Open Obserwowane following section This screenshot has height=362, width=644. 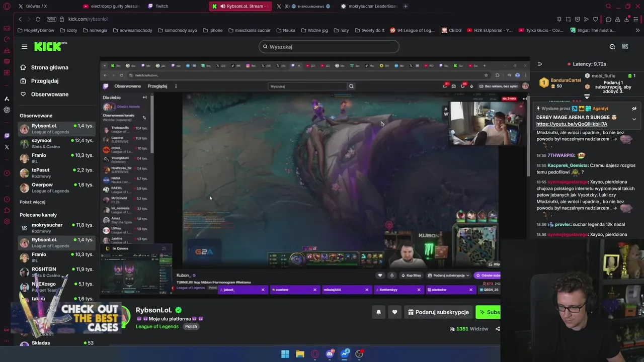click(x=49, y=95)
